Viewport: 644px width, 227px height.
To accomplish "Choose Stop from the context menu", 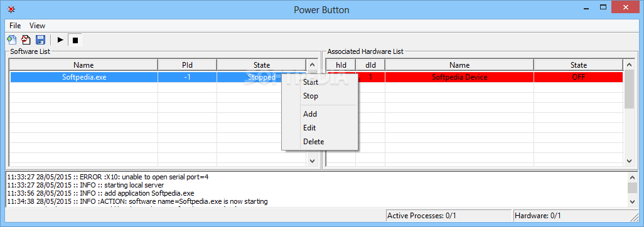I will pyautogui.click(x=319, y=96).
